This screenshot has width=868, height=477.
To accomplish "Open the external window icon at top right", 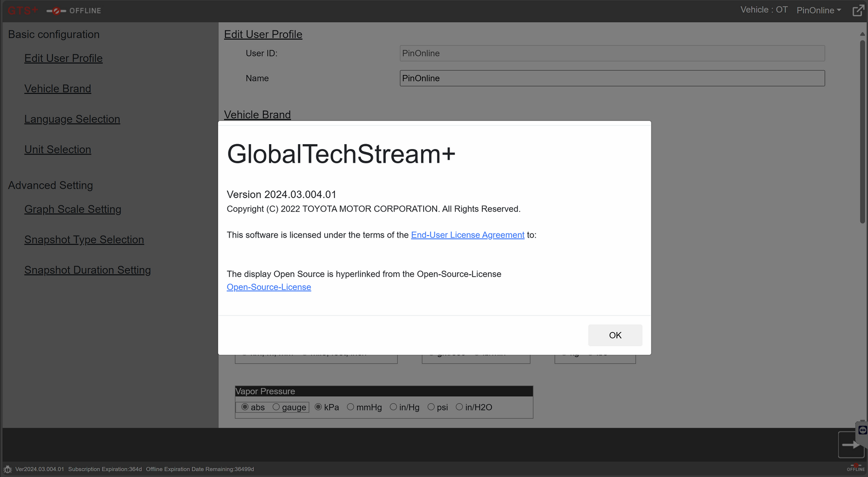I will [858, 11].
